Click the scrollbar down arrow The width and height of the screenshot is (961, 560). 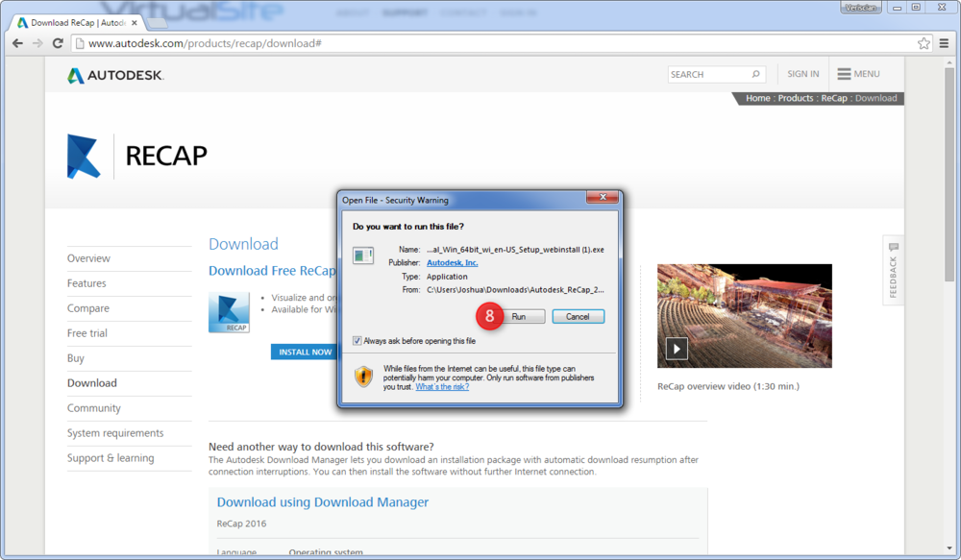949,549
